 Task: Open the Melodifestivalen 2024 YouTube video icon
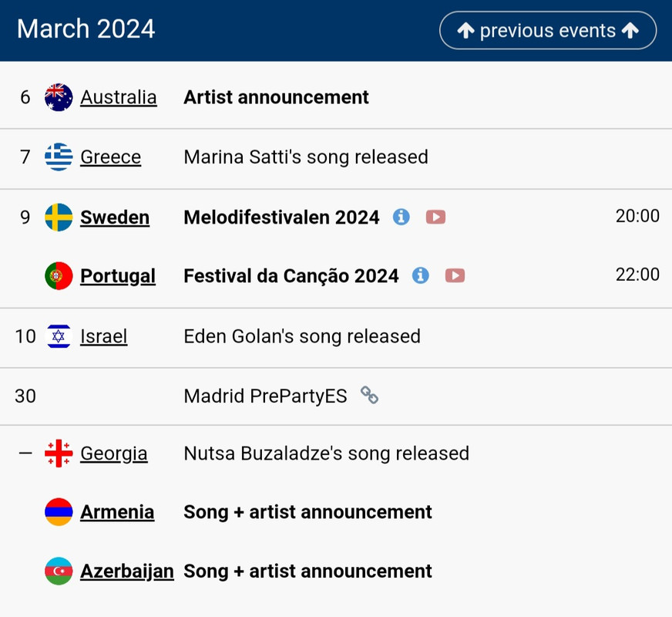435,217
